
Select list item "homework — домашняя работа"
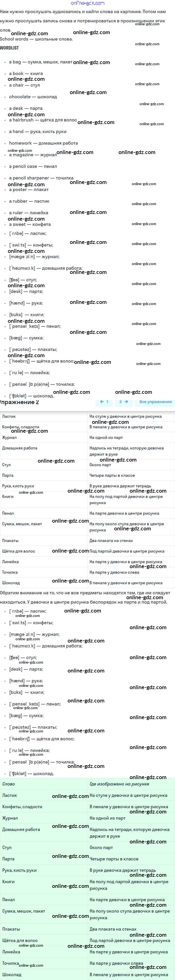(43, 143)
